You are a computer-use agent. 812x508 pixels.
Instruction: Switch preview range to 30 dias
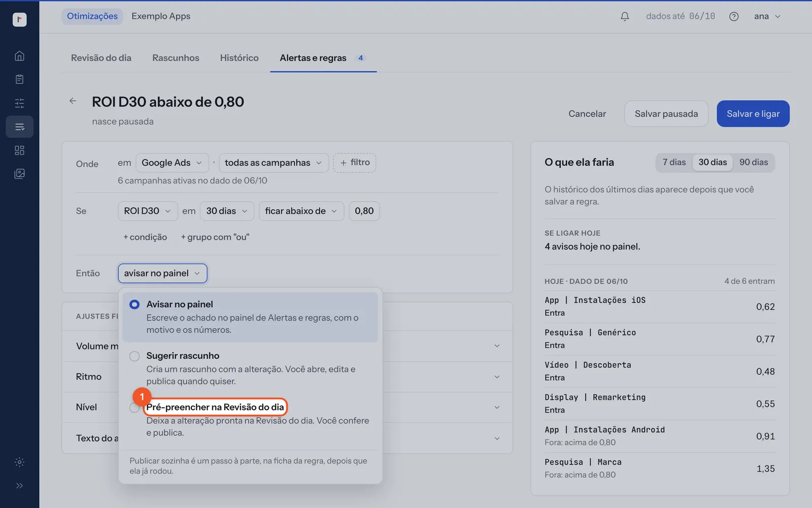713,162
